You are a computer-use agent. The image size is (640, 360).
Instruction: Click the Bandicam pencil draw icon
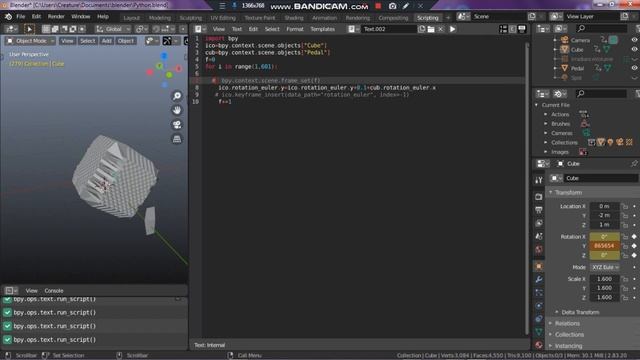pos(406,6)
